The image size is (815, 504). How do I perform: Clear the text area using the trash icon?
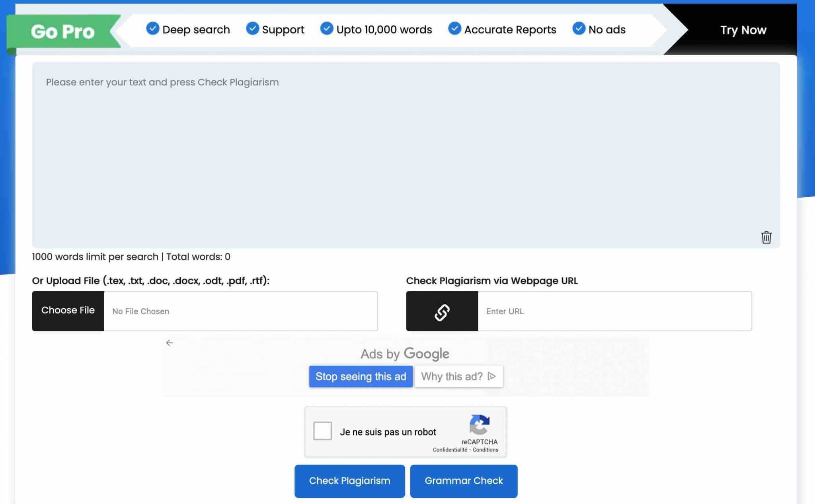(766, 237)
